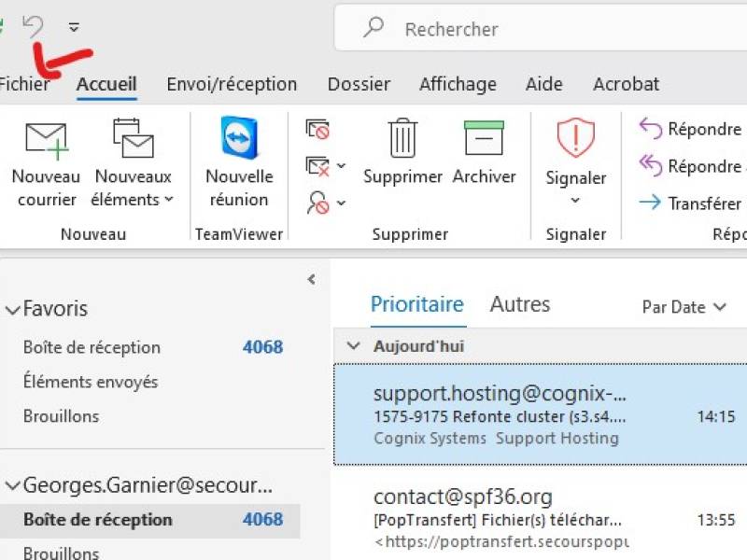Viewport: 747px width, 560px height.
Task: Open the support.hosting@cognix email from 14:15
Action: (541, 414)
